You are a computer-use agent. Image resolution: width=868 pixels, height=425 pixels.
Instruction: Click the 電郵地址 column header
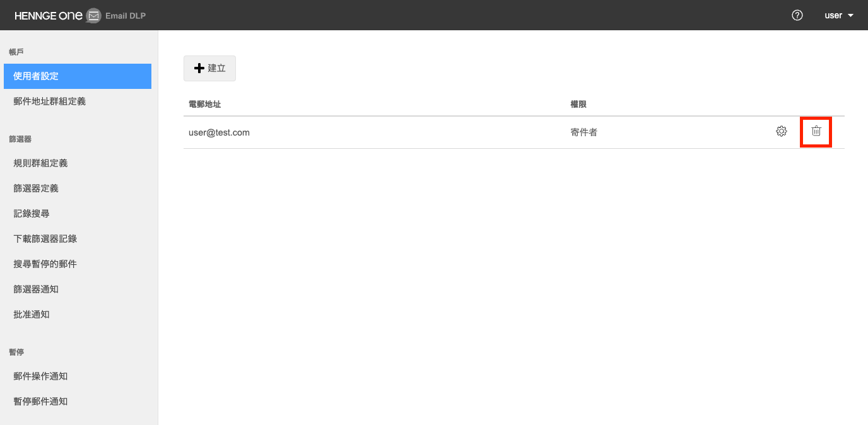click(204, 104)
